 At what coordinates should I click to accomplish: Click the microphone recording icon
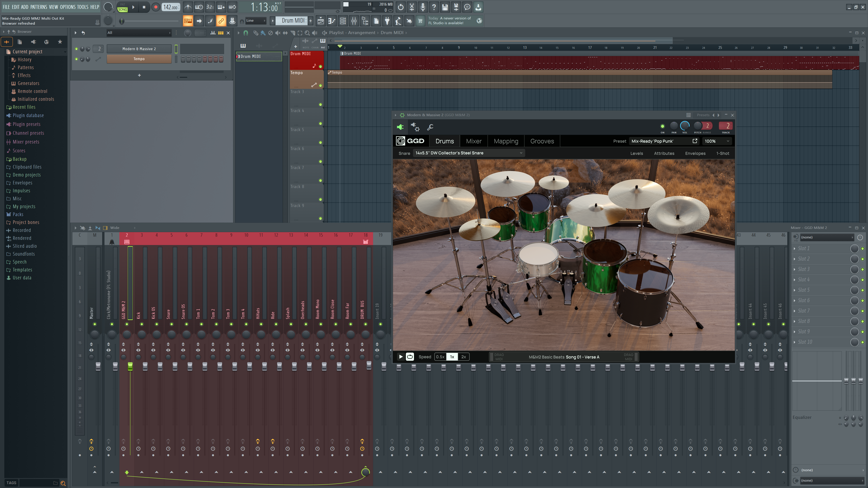[423, 7]
